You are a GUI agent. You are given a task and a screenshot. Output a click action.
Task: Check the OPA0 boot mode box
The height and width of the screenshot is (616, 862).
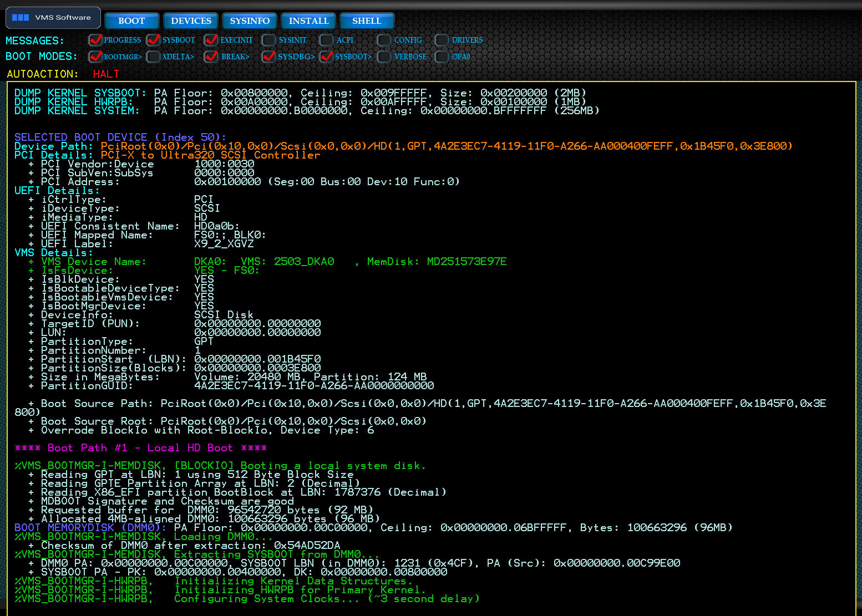[x=442, y=57]
